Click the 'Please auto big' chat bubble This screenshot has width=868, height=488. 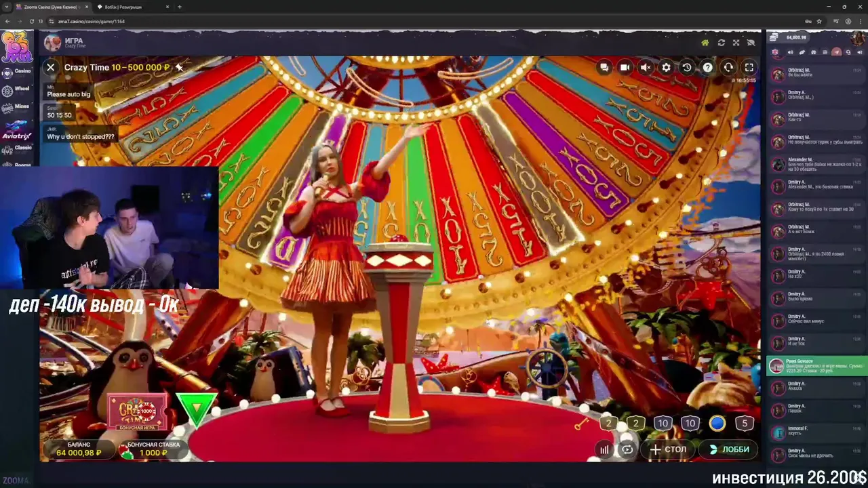[x=68, y=91]
